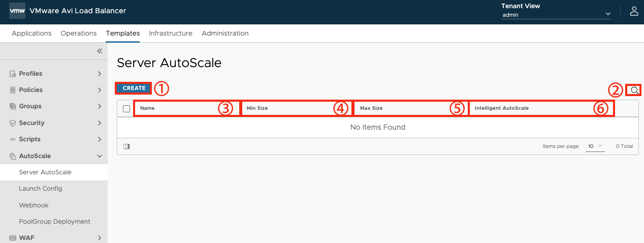Viewport: 644px width, 243px height.
Task: Click the No Items Found message
Action: pyautogui.click(x=378, y=127)
